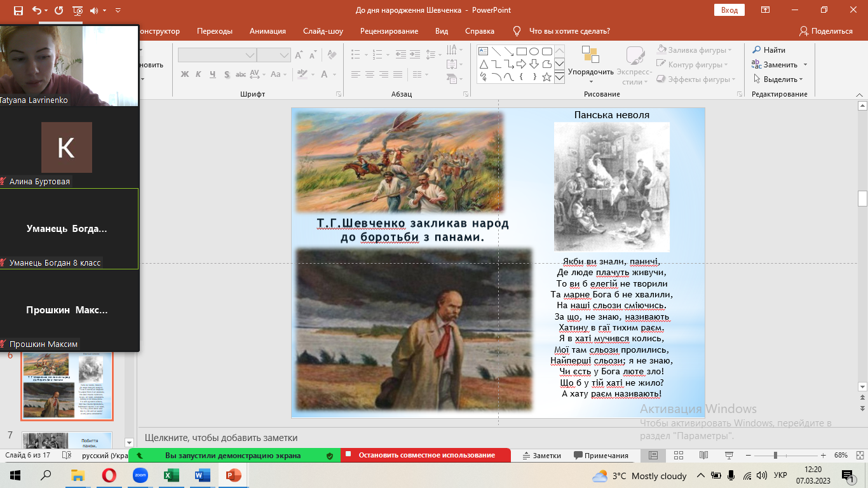
Task: Open the Рецензирование tab
Action: pos(389,31)
